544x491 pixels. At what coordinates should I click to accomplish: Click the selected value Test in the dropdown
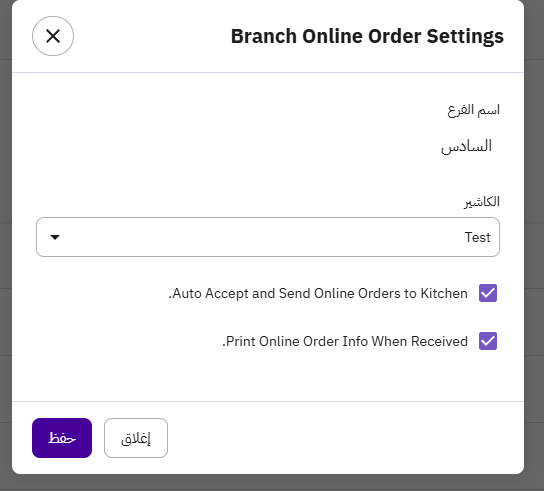point(477,237)
